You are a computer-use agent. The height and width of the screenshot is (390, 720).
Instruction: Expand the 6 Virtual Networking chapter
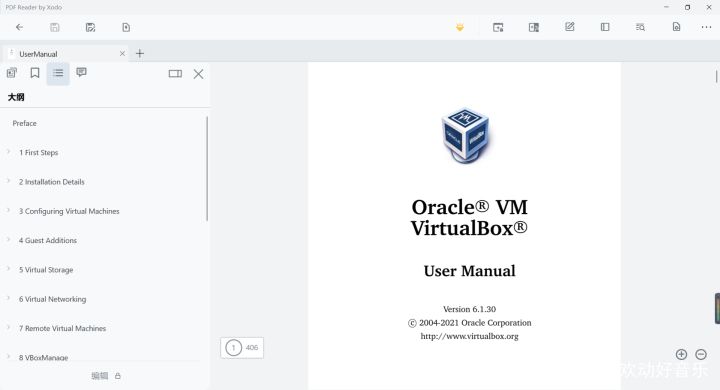click(x=8, y=298)
